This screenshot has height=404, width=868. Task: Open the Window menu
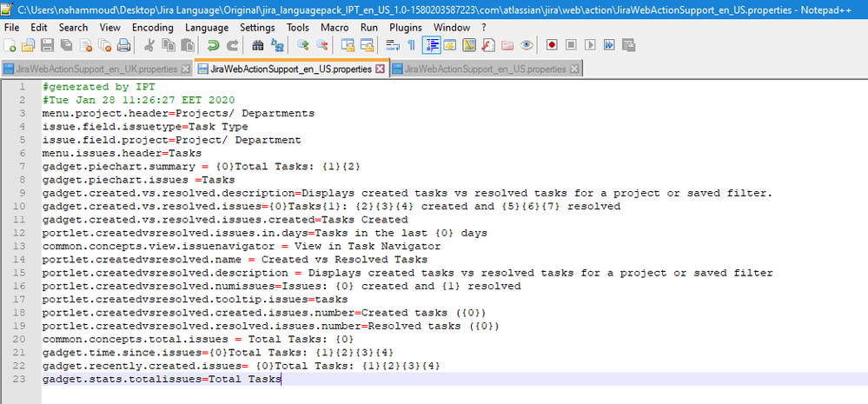coord(452,27)
